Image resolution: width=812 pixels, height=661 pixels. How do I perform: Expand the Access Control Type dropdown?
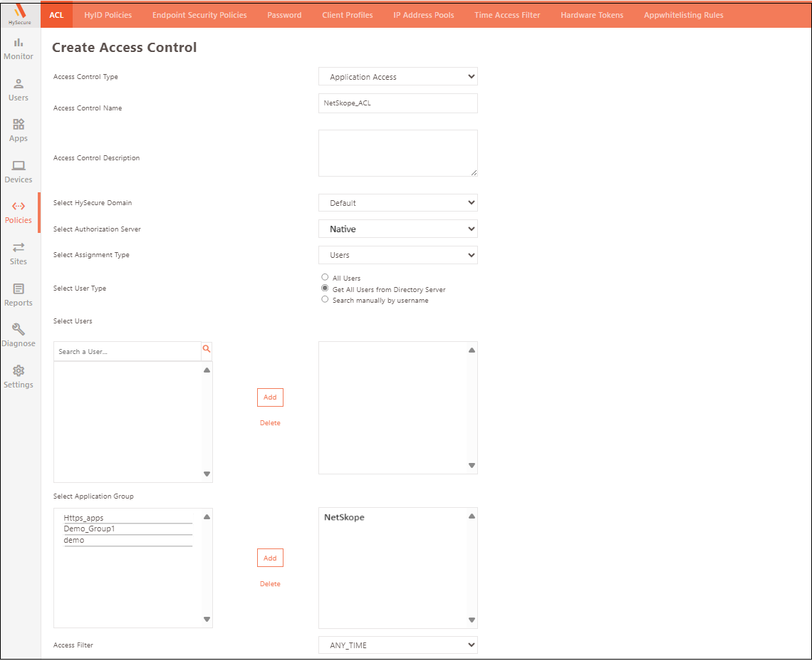397,77
